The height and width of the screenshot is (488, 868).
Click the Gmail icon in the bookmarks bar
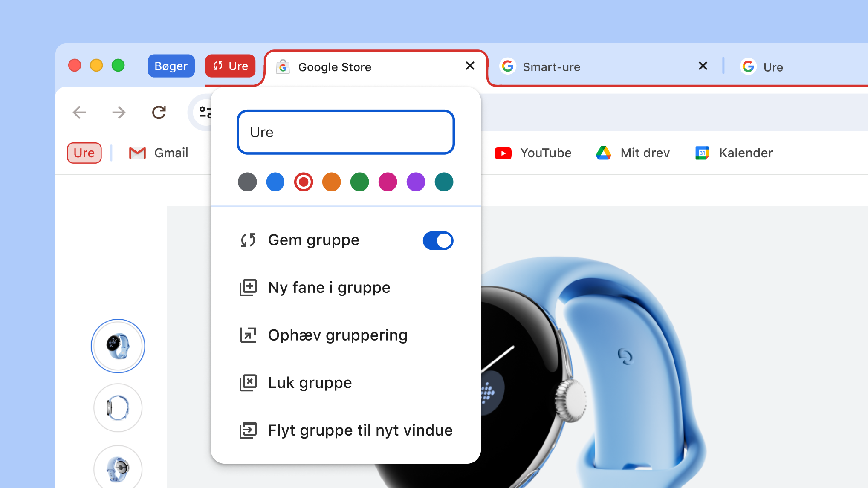pyautogui.click(x=137, y=153)
